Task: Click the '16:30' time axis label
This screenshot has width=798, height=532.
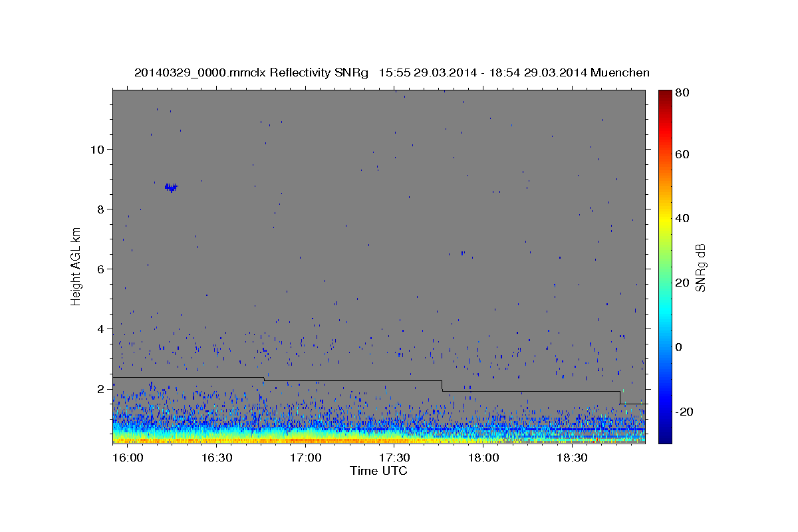Action: 216,458
